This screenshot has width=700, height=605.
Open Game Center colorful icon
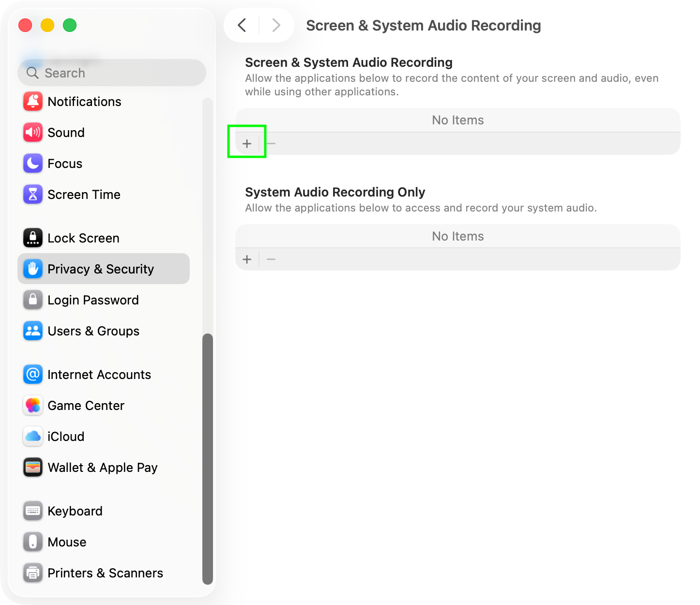point(33,406)
